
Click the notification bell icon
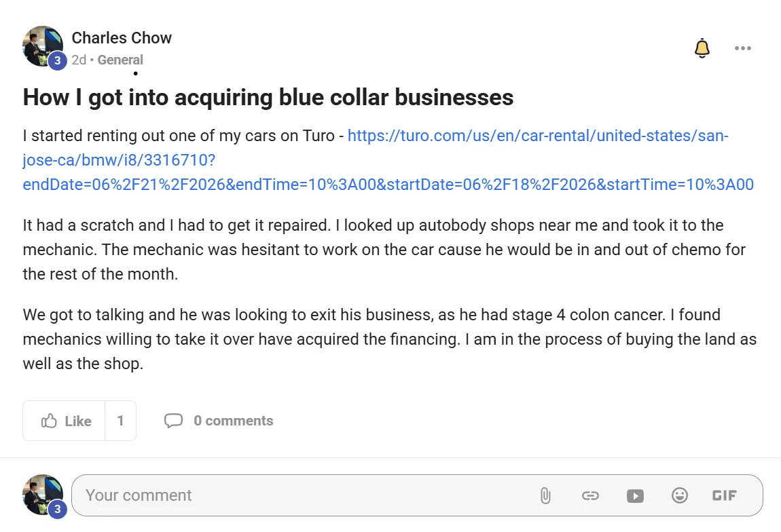pyautogui.click(x=702, y=48)
